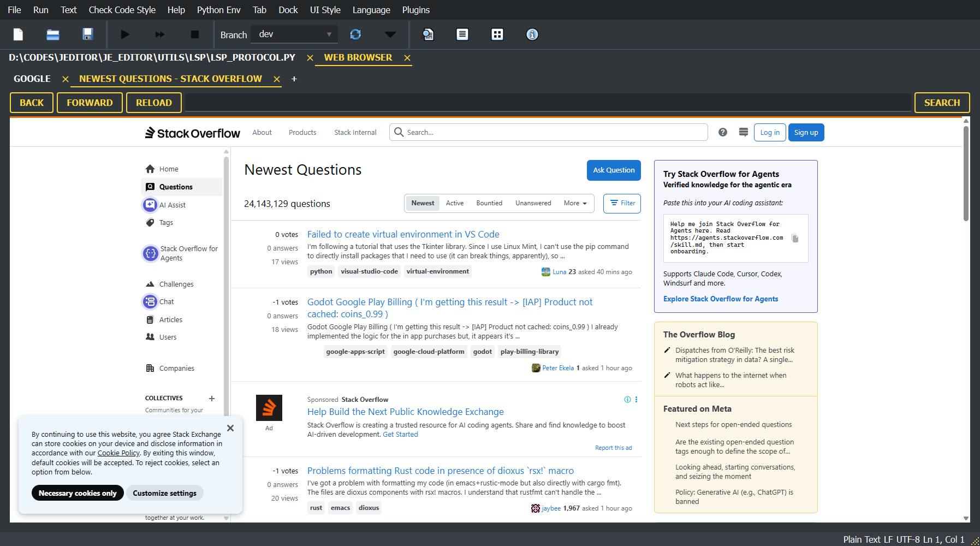Select the Unanswered filter tab

pos(533,203)
